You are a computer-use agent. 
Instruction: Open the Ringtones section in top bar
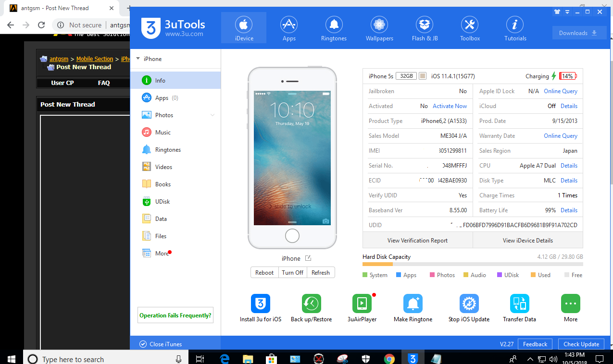coord(334,28)
